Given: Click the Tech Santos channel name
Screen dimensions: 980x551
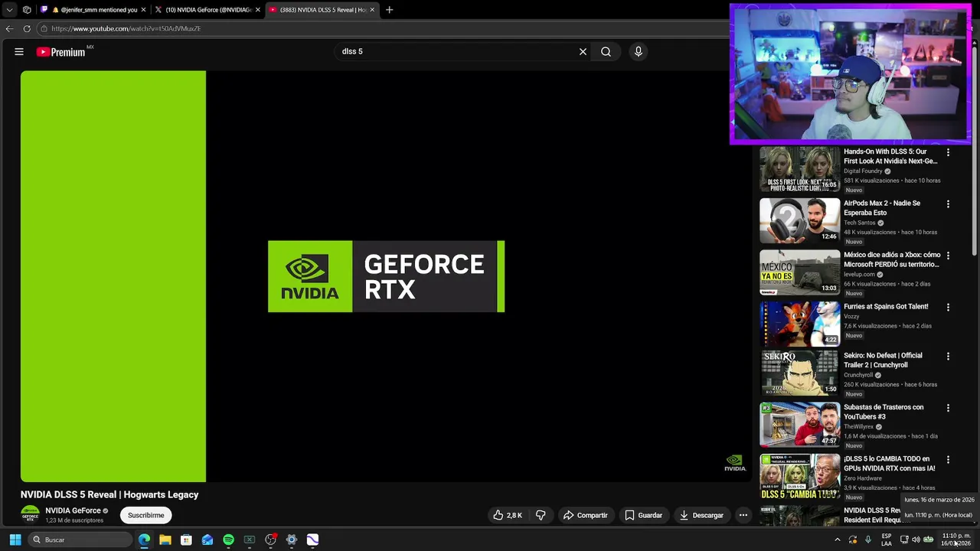Looking at the screenshot, I should [x=859, y=223].
